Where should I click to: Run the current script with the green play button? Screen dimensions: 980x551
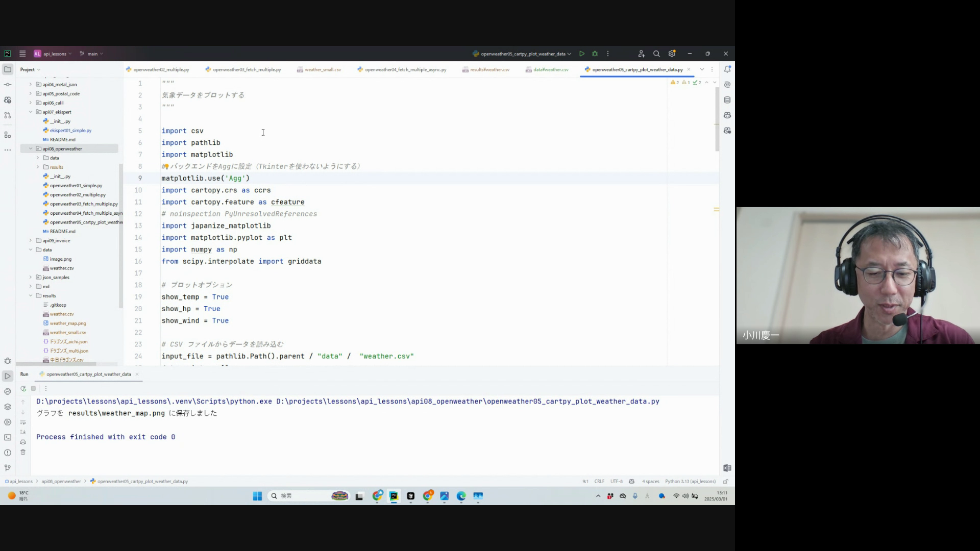click(x=582, y=54)
